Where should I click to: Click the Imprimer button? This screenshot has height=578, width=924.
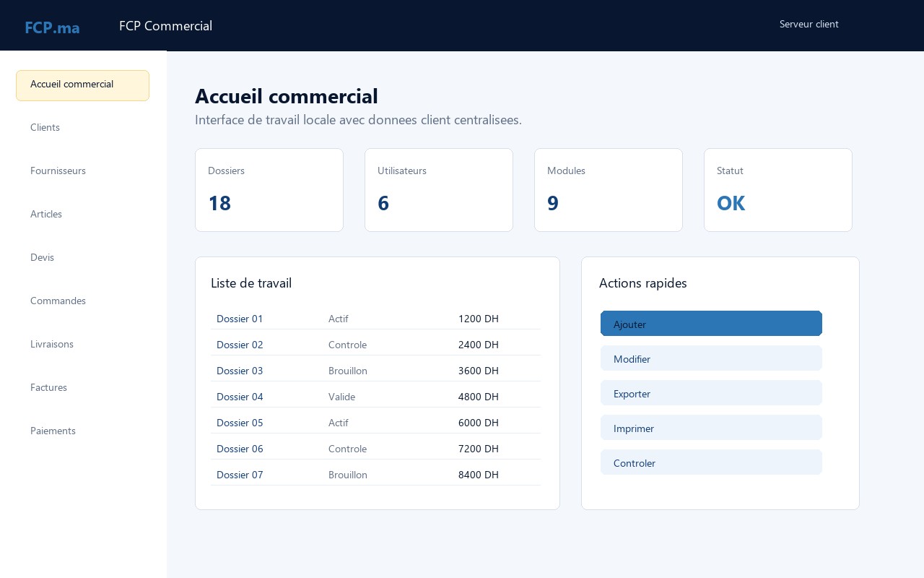[x=711, y=428]
